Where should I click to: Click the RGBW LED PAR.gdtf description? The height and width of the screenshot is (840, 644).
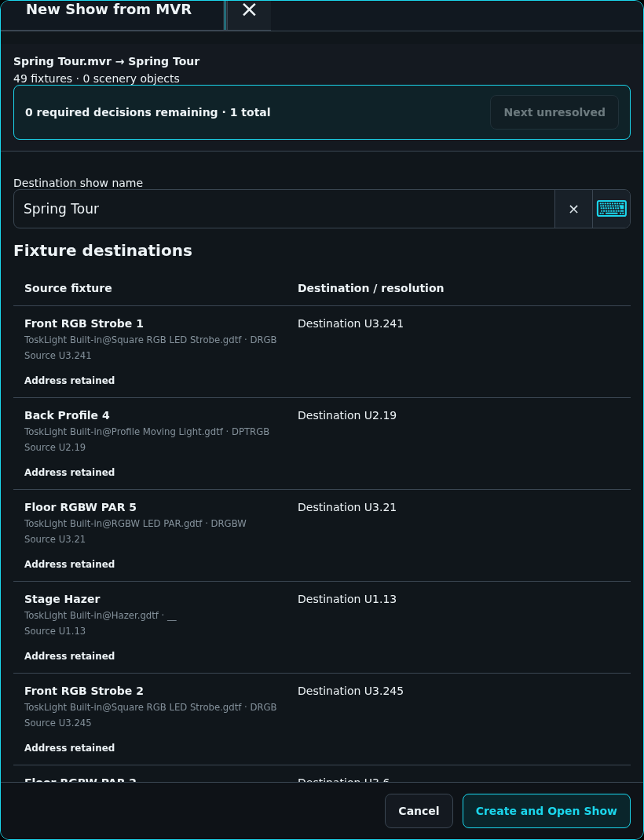135,524
